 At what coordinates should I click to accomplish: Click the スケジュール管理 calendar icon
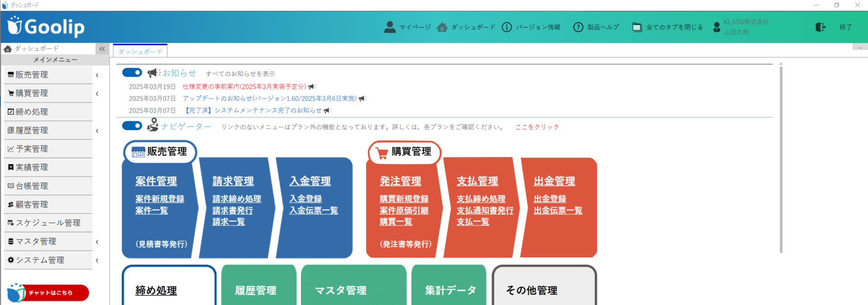pyautogui.click(x=11, y=223)
